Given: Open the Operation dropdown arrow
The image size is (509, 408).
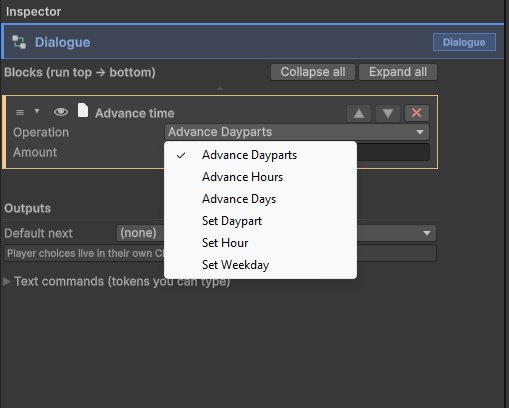Looking at the screenshot, I should point(420,132).
